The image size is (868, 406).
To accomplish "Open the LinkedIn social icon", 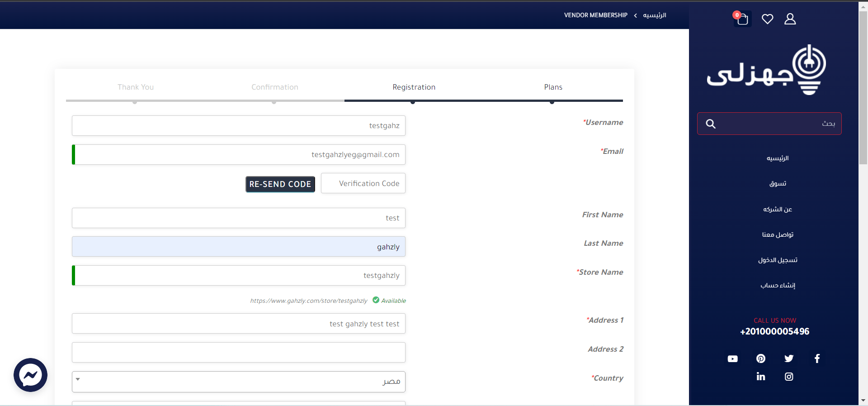I will (761, 377).
